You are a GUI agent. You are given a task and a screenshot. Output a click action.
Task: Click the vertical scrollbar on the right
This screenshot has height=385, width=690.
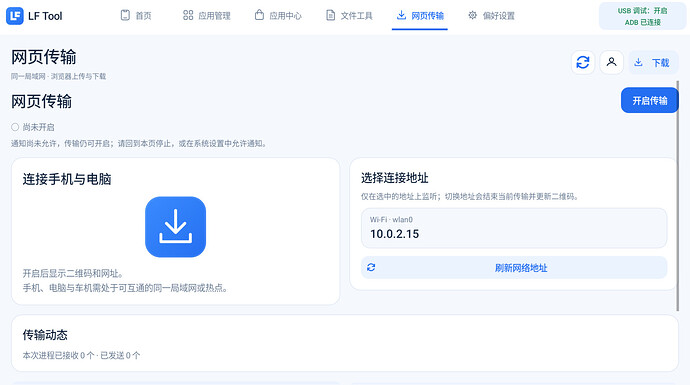[x=678, y=195]
